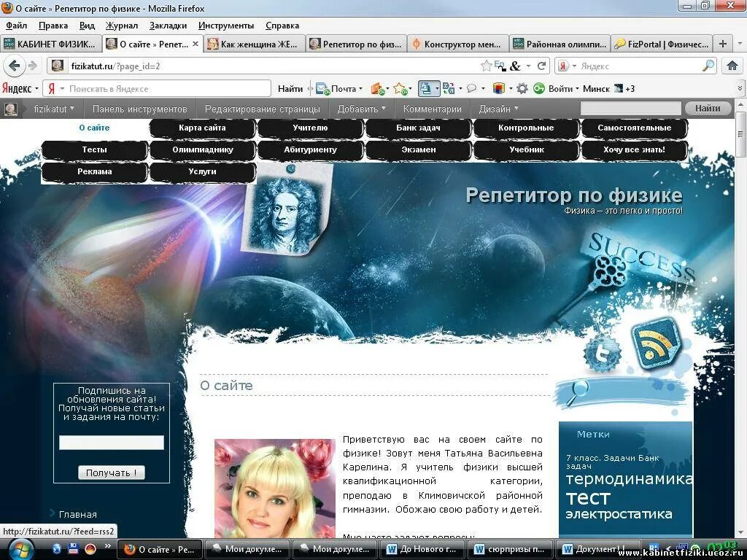Click the save floppy icon in quick launch
The height and width of the screenshot is (560, 747).
click(x=73, y=549)
